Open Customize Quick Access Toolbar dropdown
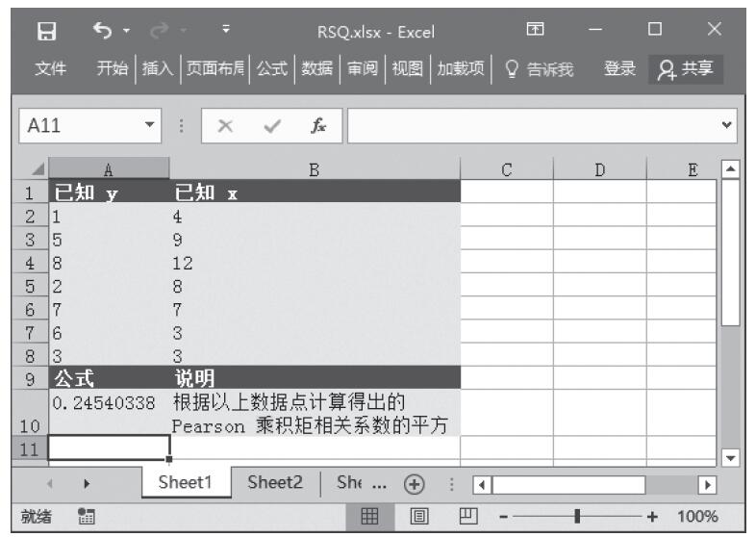The width and height of the screenshot is (756, 537). [223, 32]
